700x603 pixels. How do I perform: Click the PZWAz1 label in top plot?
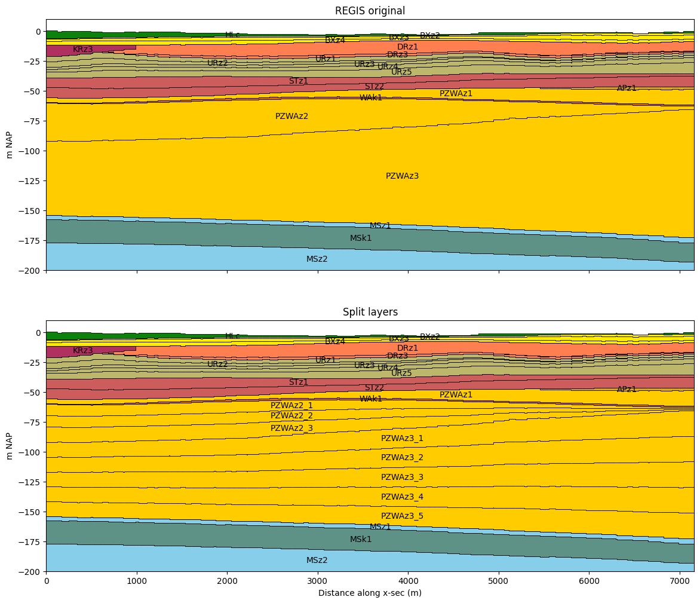[456, 94]
